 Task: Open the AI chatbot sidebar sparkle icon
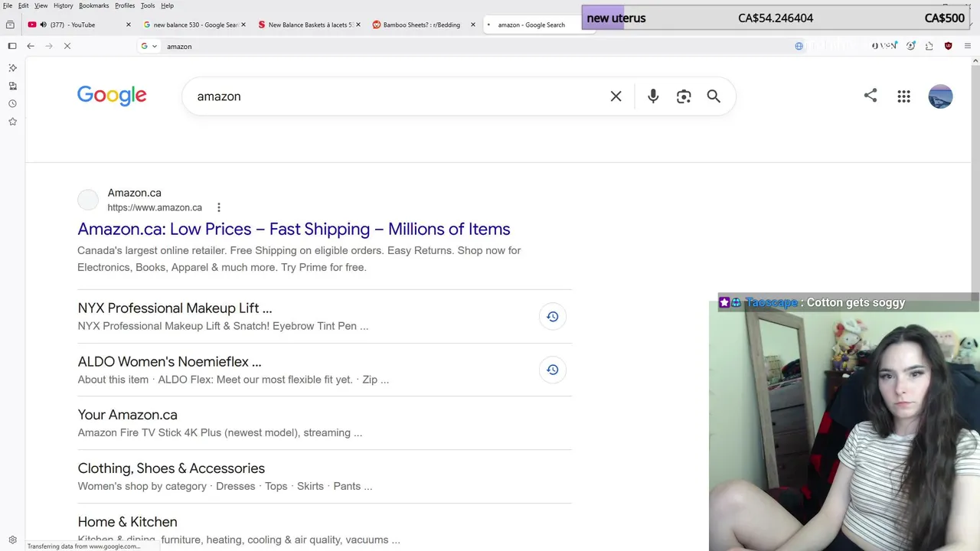[x=12, y=68]
